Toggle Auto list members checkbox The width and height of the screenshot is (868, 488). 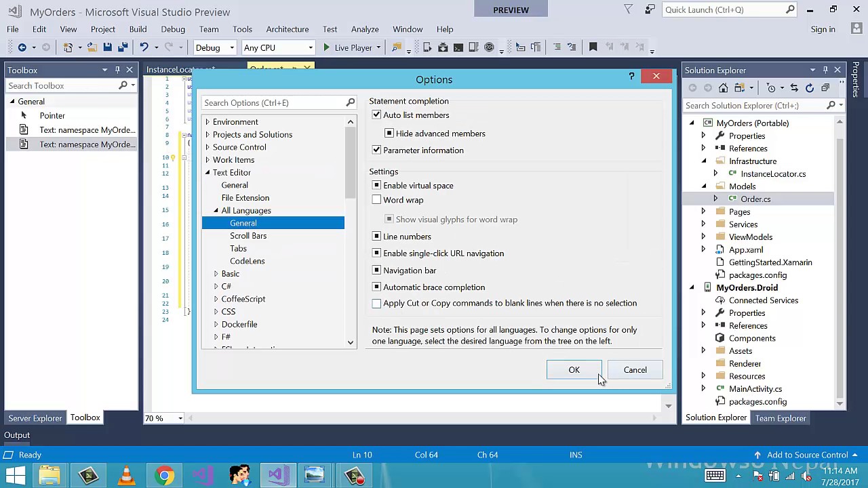point(376,115)
